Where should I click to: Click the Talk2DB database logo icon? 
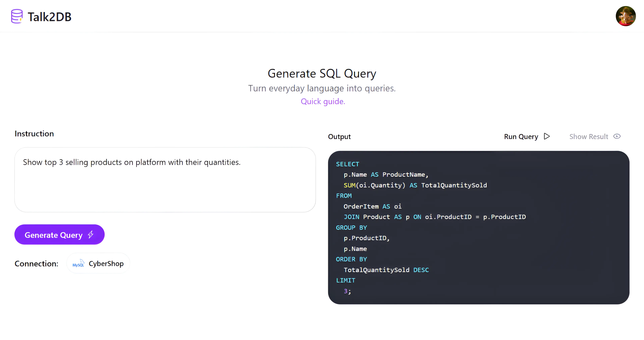point(17,16)
